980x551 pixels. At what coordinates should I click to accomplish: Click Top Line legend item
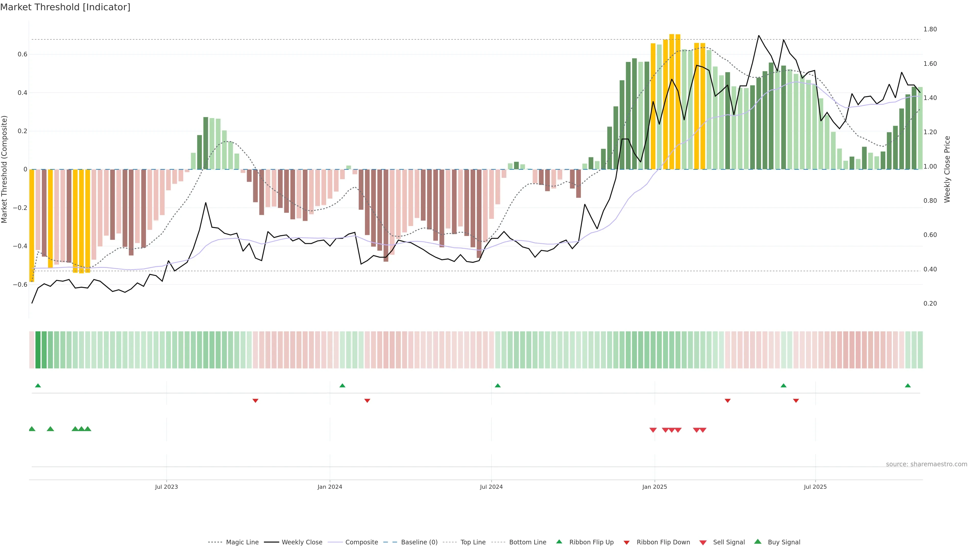[473, 542]
